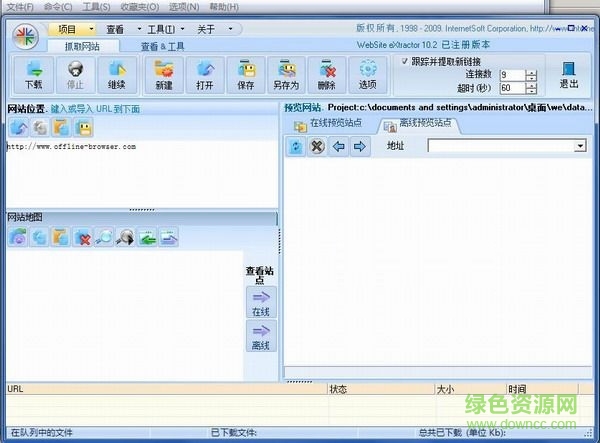Expand the 地址 address dropdown

pyautogui.click(x=580, y=146)
